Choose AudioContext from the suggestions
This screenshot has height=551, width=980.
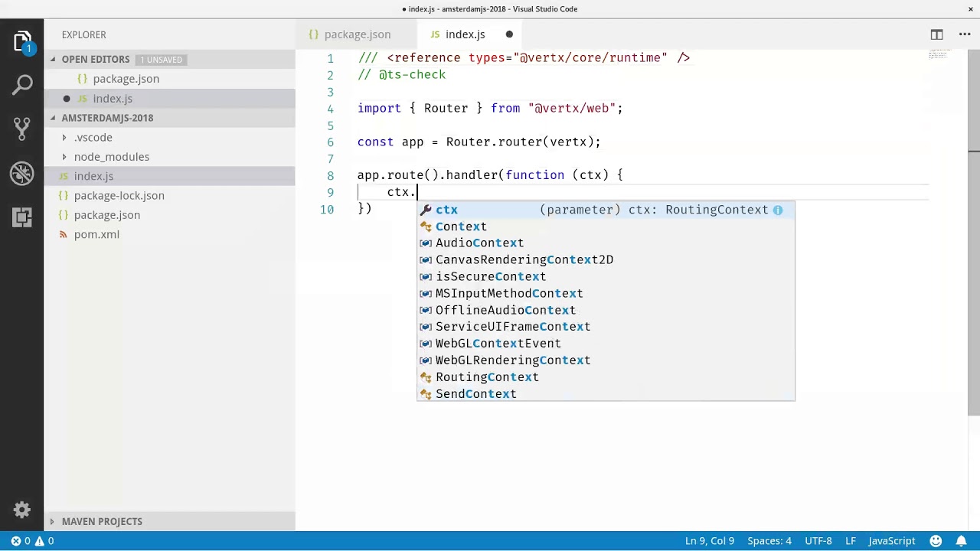606,243
